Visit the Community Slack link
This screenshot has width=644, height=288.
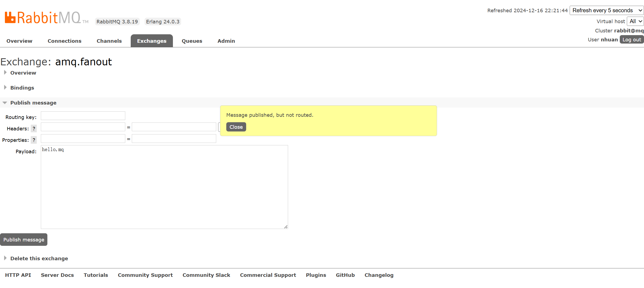[x=206, y=275]
